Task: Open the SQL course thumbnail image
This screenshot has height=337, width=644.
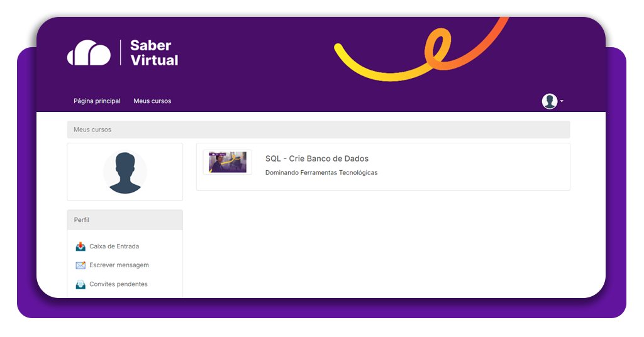Action: click(x=227, y=162)
